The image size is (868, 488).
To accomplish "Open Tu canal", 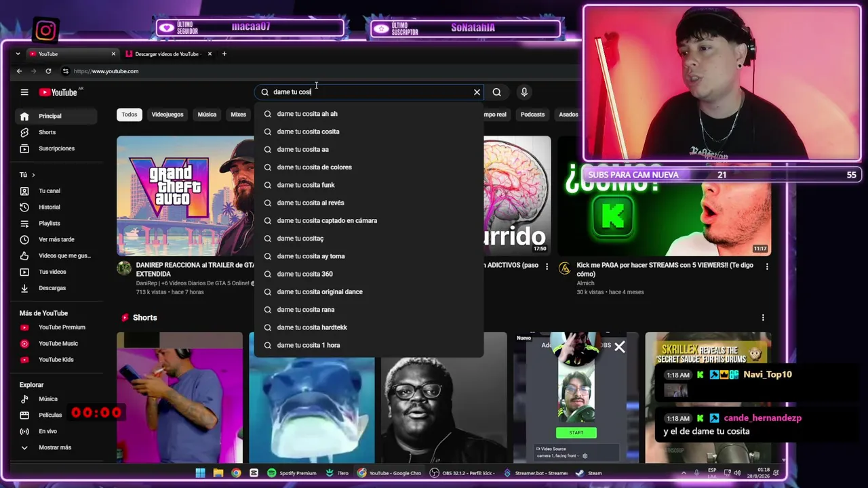I will (x=56, y=191).
